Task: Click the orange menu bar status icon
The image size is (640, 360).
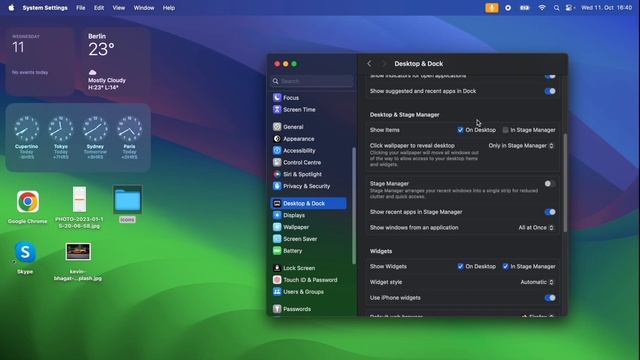Action: coord(492,8)
